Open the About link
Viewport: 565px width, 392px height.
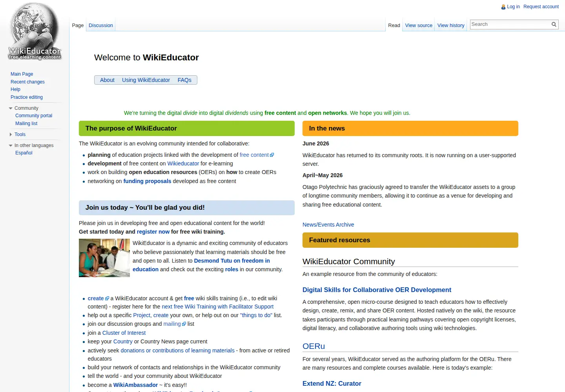point(107,80)
